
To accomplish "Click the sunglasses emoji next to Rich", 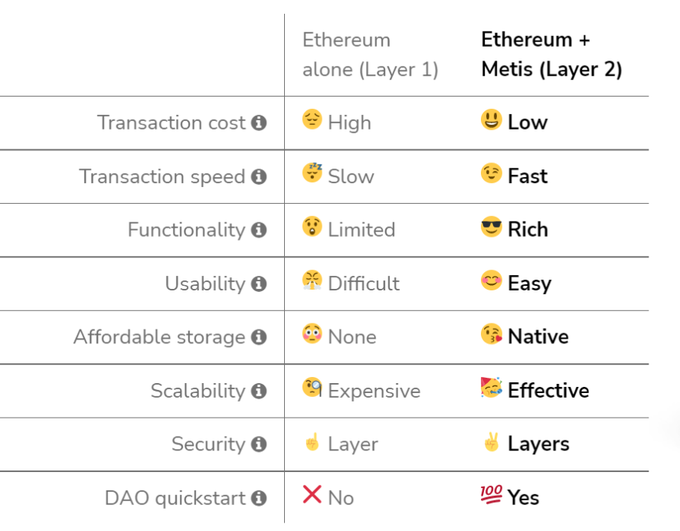I will (x=491, y=228).
